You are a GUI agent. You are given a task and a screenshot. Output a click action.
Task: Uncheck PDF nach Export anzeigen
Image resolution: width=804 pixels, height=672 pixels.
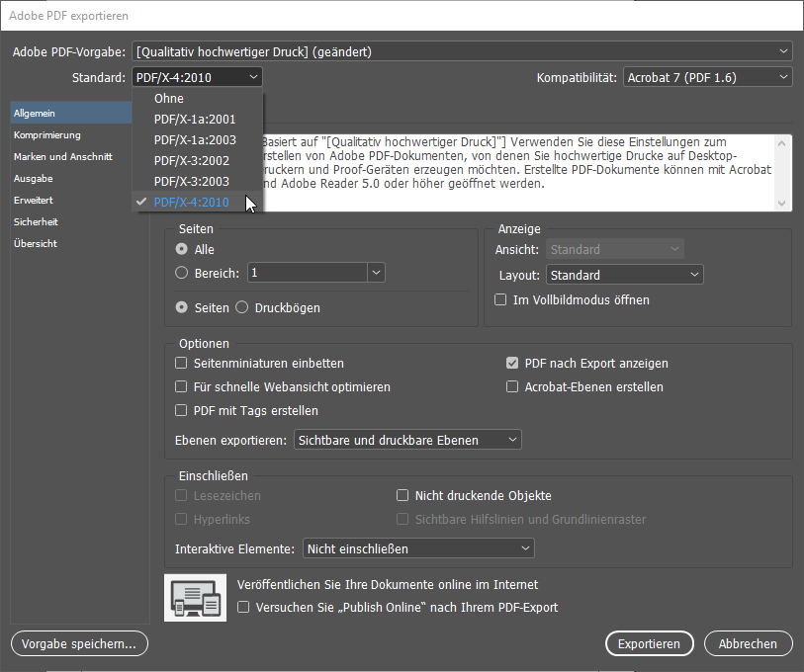512,364
